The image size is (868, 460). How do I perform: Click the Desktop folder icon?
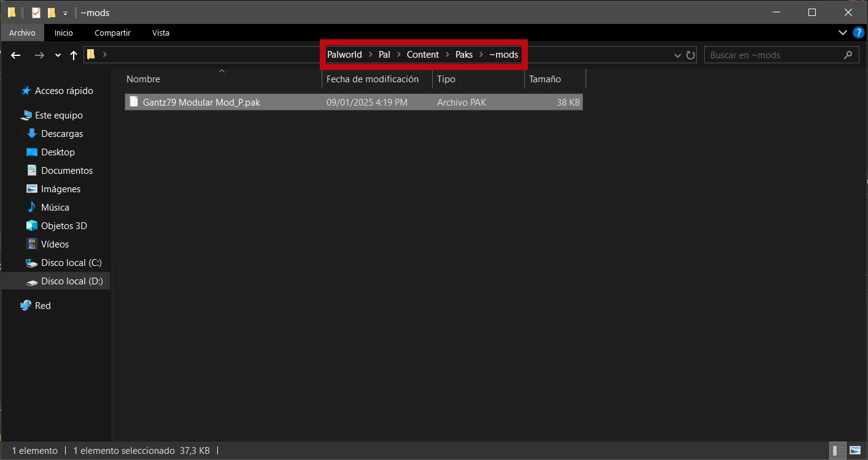point(32,152)
